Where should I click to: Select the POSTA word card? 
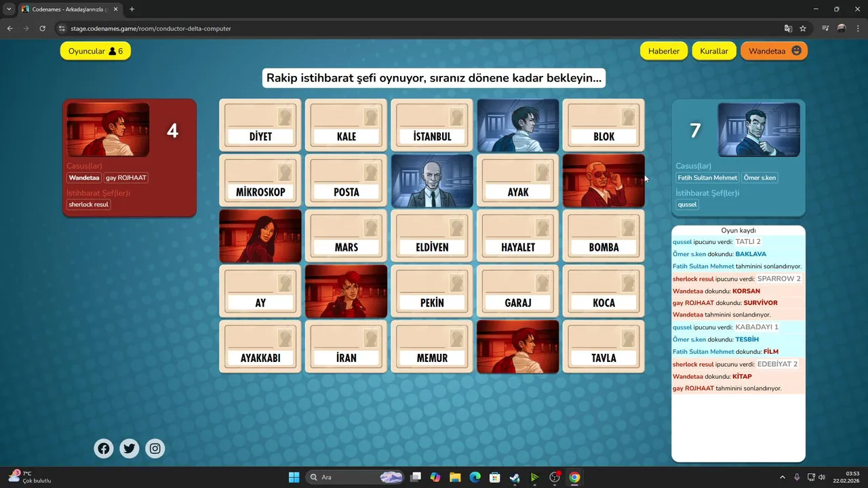coord(347,181)
